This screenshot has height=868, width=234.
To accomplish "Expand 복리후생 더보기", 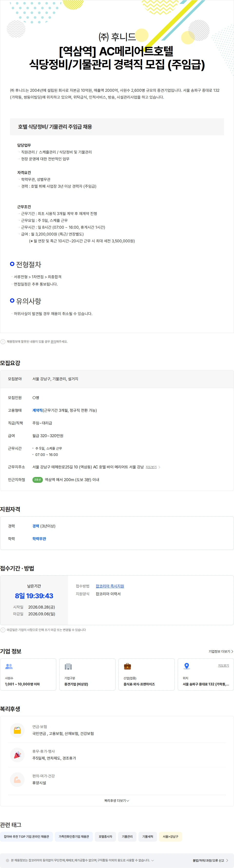I will pyautogui.click(x=117, y=801).
